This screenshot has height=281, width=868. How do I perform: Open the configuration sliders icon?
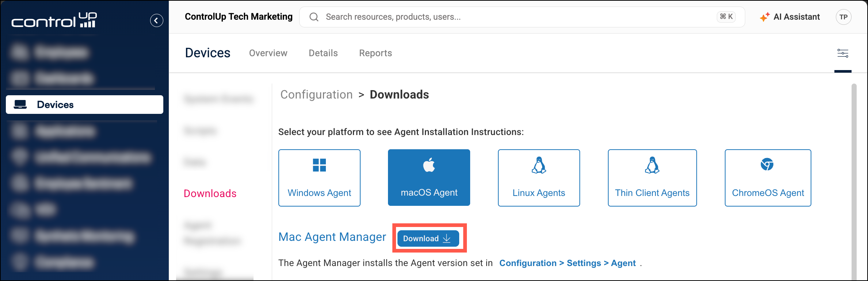pyautogui.click(x=843, y=53)
